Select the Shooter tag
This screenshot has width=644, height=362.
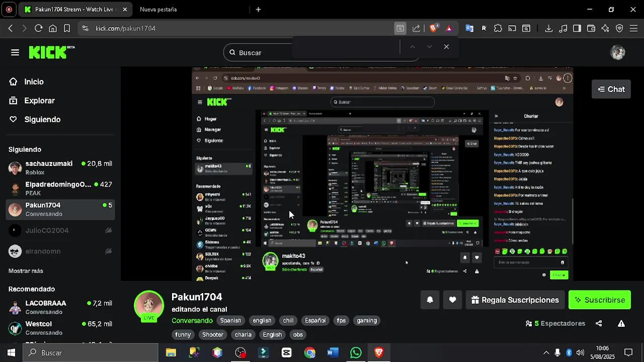(x=213, y=334)
